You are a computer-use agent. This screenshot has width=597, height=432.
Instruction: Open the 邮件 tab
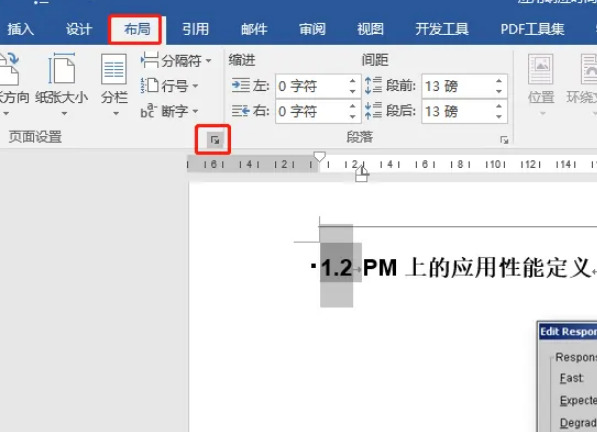click(254, 29)
